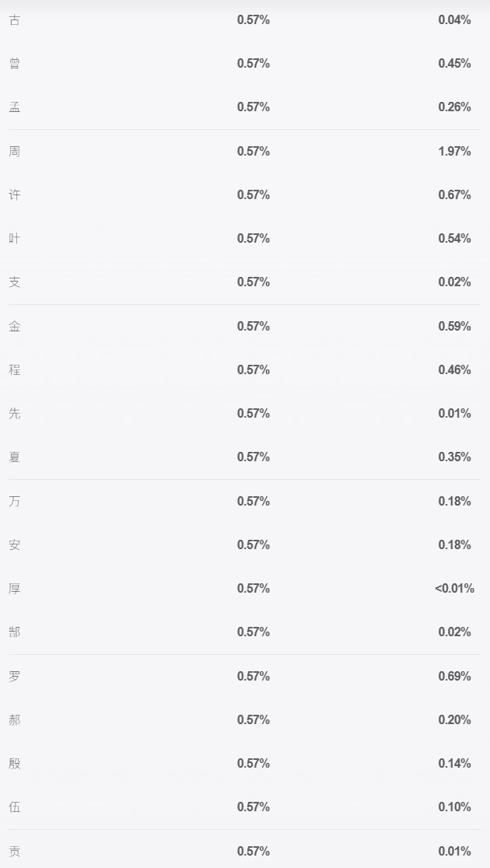Click the 叶 surname link
The image size is (490, 868).
[15, 239]
